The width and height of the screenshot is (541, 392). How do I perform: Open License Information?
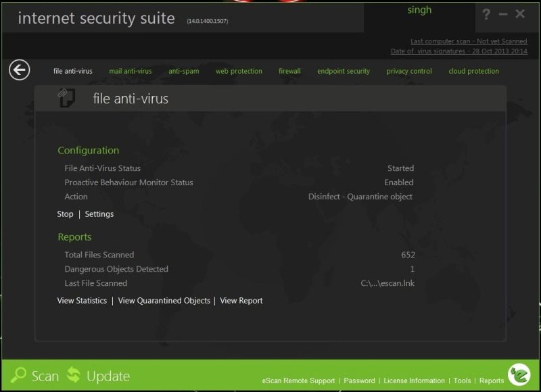[x=414, y=381]
